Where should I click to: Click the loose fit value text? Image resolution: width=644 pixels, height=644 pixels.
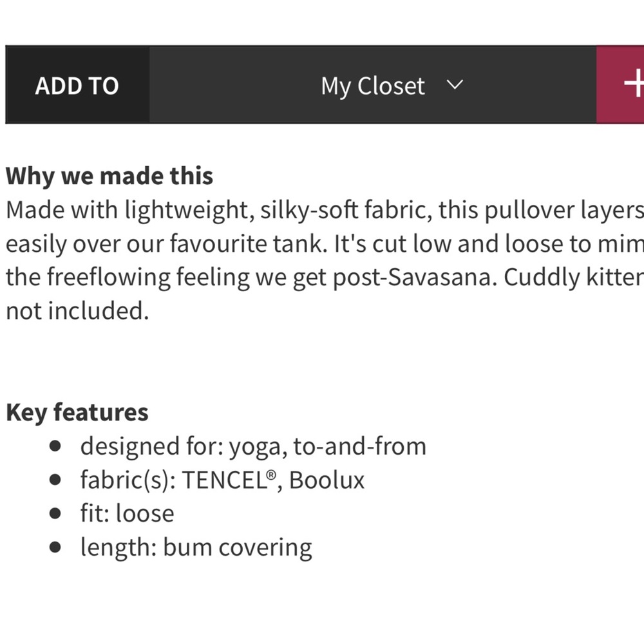tap(144, 513)
